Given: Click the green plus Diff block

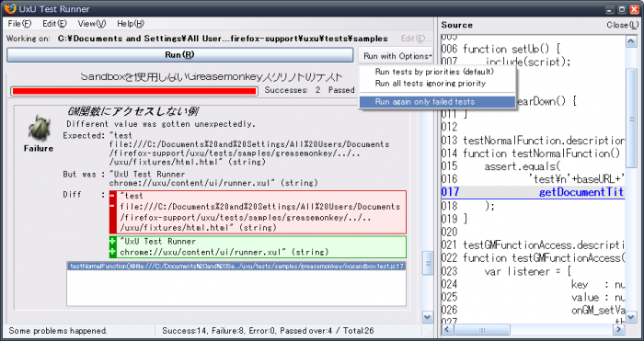Looking at the screenshot, I should click(258, 246).
